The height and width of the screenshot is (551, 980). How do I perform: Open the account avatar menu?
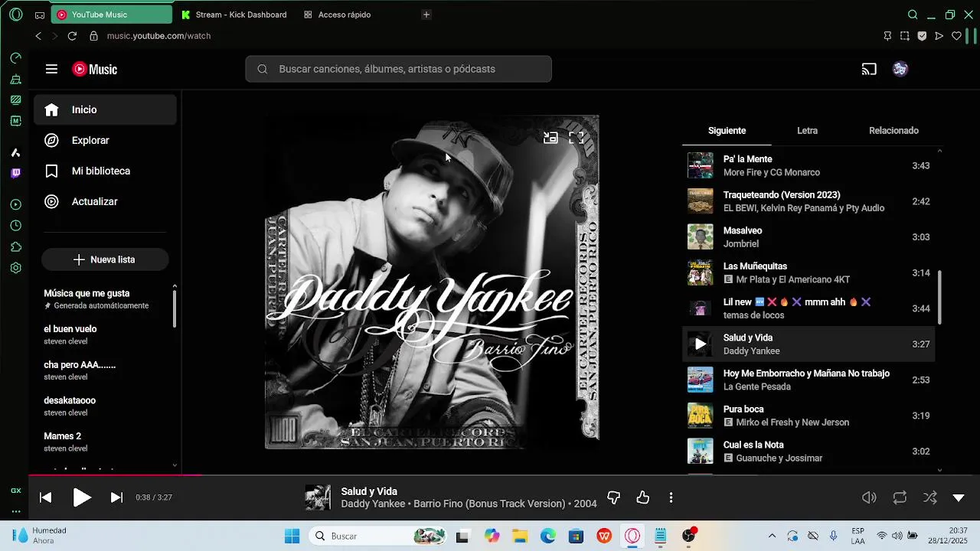[x=900, y=69]
